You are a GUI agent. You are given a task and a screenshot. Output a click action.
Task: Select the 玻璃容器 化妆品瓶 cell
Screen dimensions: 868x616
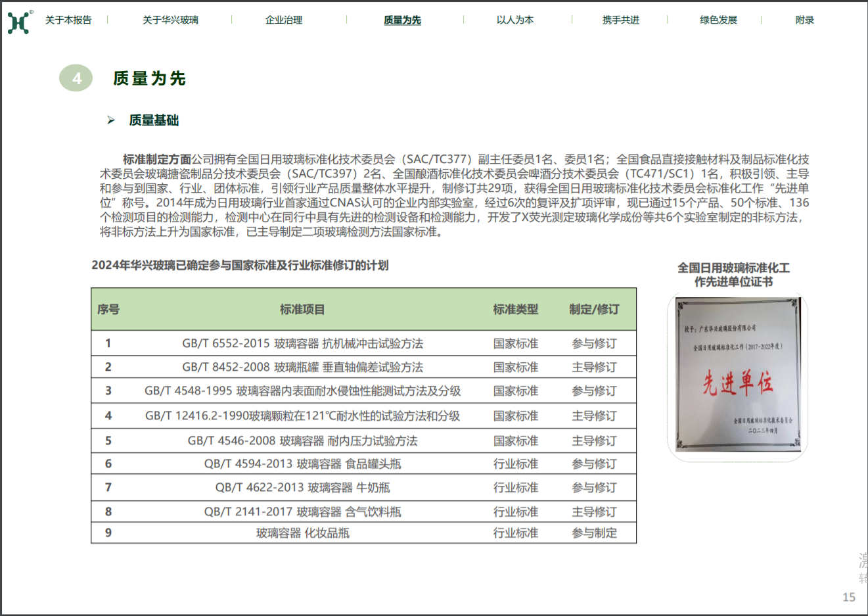303,533
